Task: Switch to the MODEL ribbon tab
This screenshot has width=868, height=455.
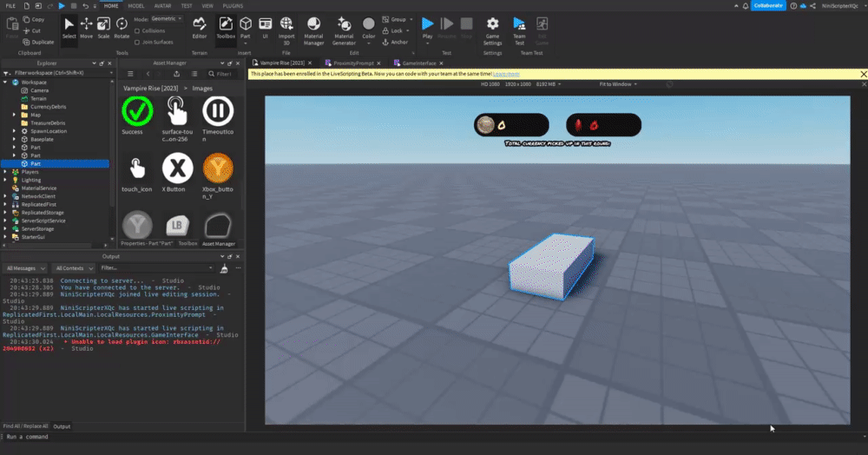Action: [135, 6]
